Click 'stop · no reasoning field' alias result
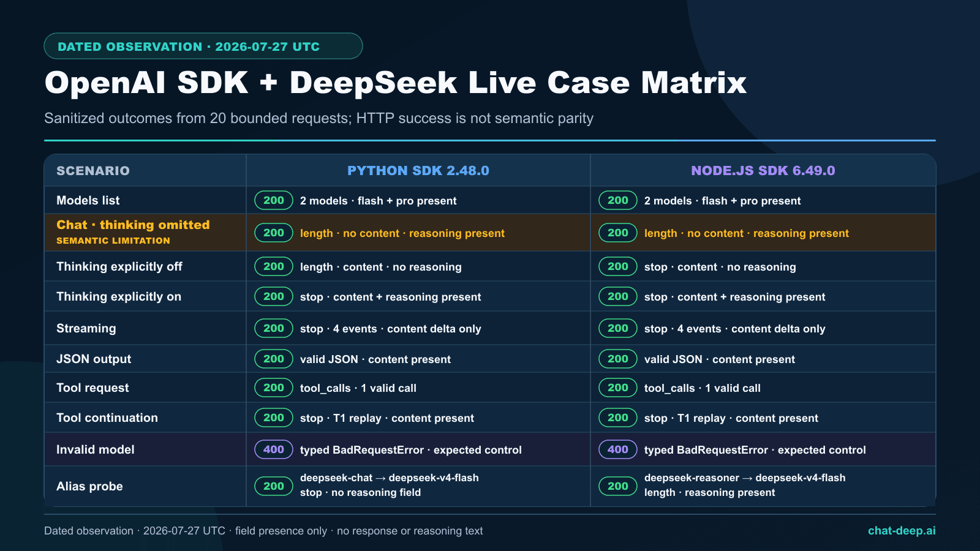The image size is (980, 551). click(361, 492)
